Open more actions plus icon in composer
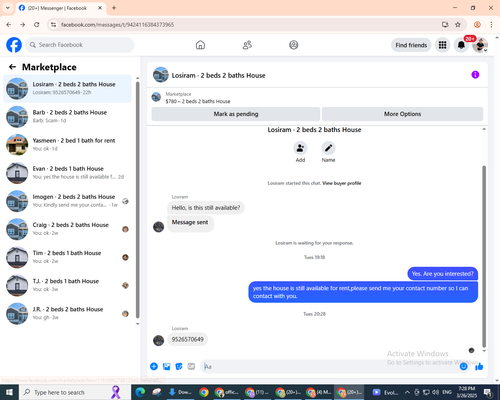Viewport: 500px width, 400px height. pos(154,367)
